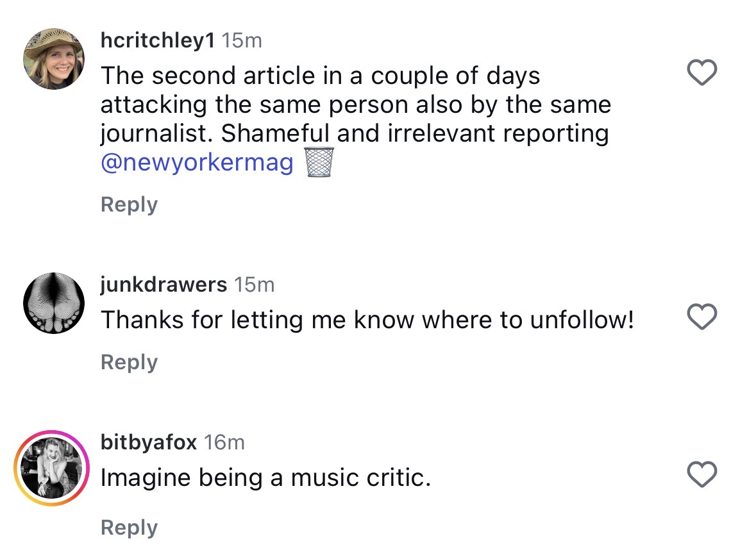Screen dimensions: 756x559
Task: Go to the junkdrawers username profile
Action: pyautogui.click(x=164, y=284)
